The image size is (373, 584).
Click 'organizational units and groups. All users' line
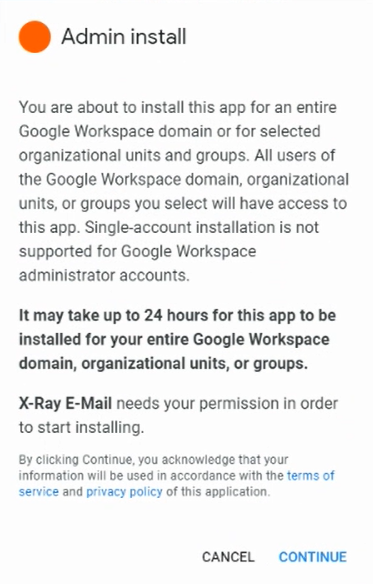[177, 156]
